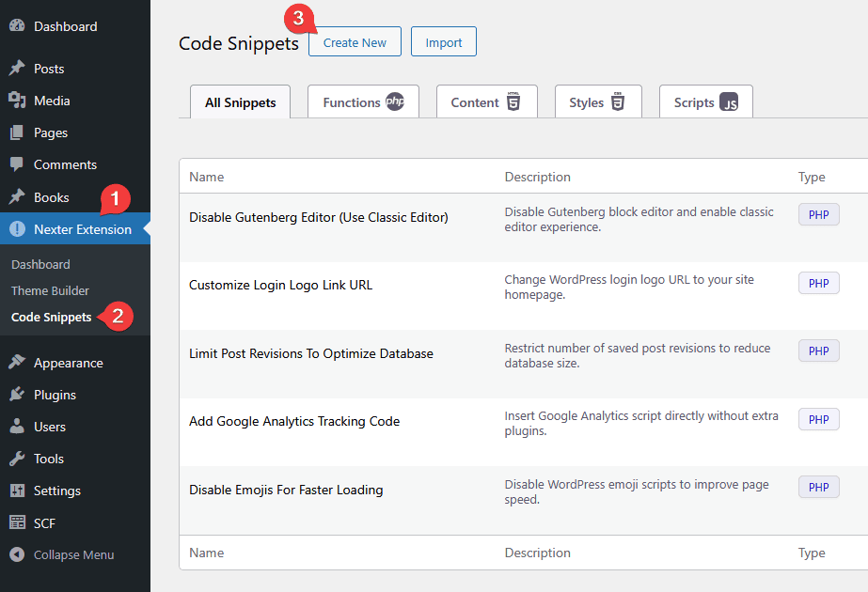868x592 pixels.
Task: Click the Nexter Extension sidebar icon
Action: (x=16, y=228)
